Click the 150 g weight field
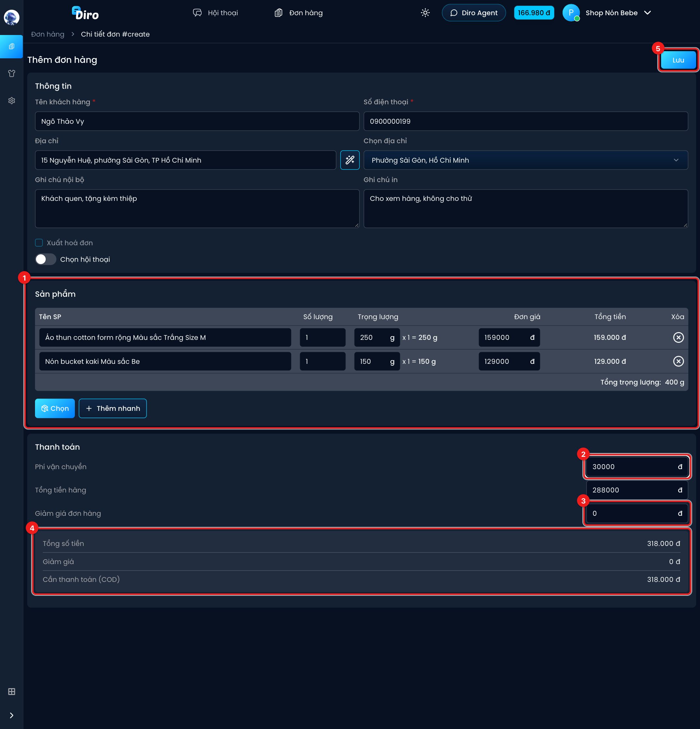Screen dimensions: 700x729 pyautogui.click(x=377, y=361)
